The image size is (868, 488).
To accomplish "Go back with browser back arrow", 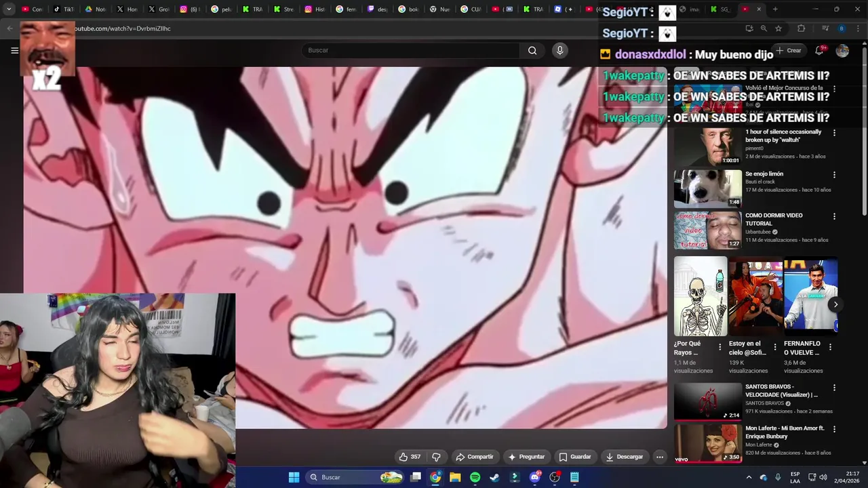I will [x=9, y=28].
